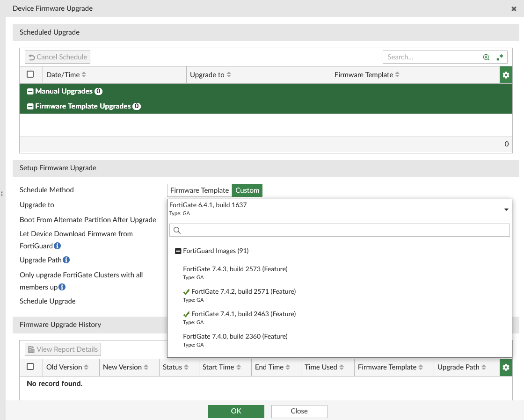Image resolution: width=524 pixels, height=420 pixels.
Task: Collapse the FortiGuard Images list
Action: click(178, 250)
